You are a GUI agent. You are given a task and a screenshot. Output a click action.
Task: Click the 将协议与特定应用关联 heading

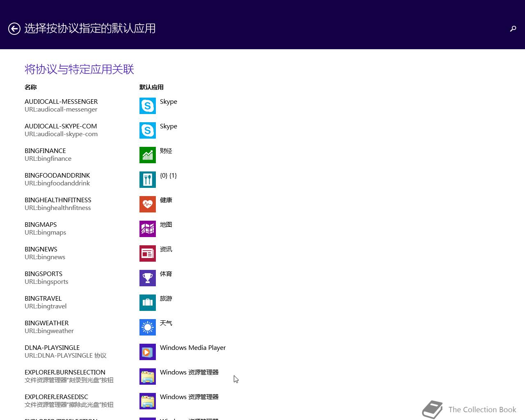[80, 69]
